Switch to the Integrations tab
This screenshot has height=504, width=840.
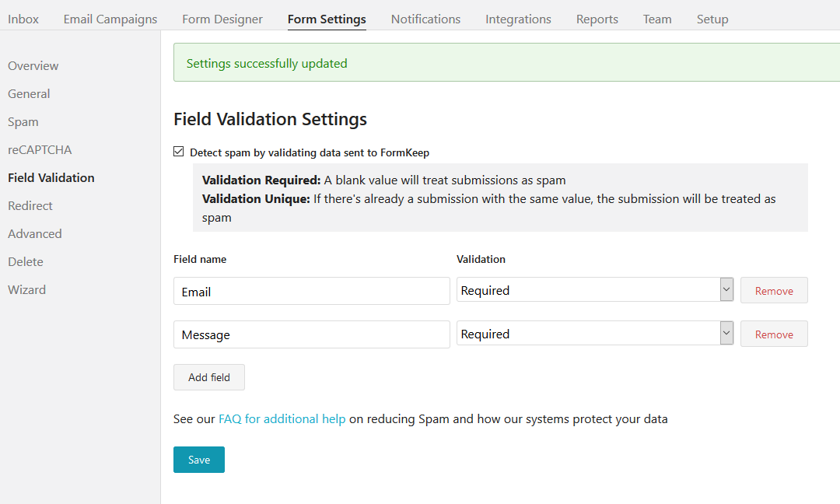pos(518,19)
